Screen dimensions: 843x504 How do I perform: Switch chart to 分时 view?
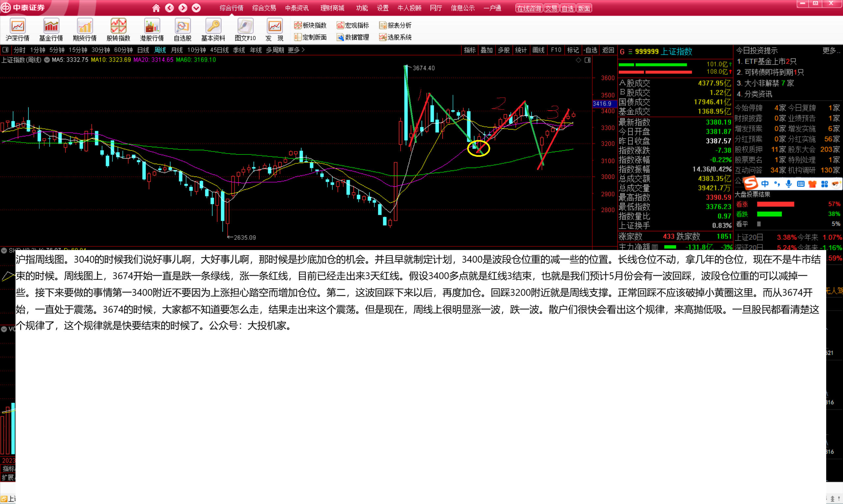pos(19,50)
